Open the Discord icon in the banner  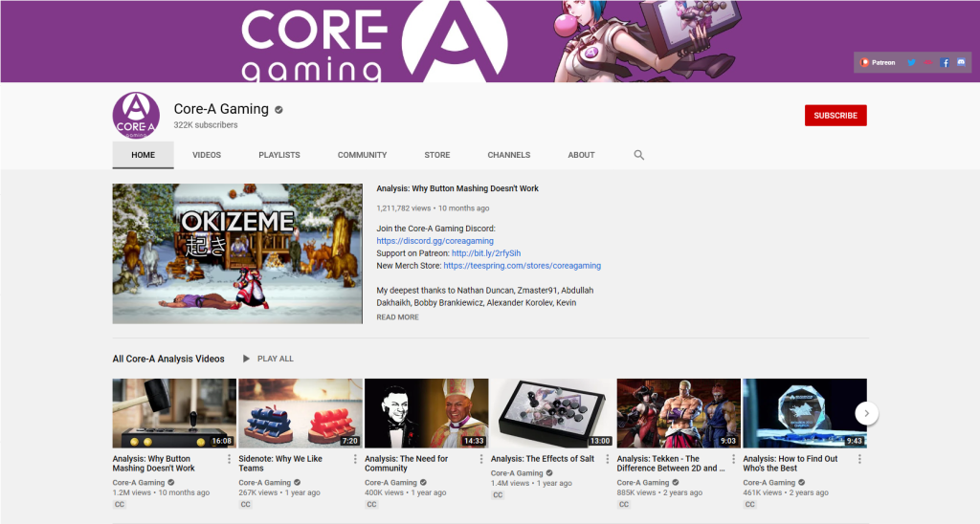961,62
